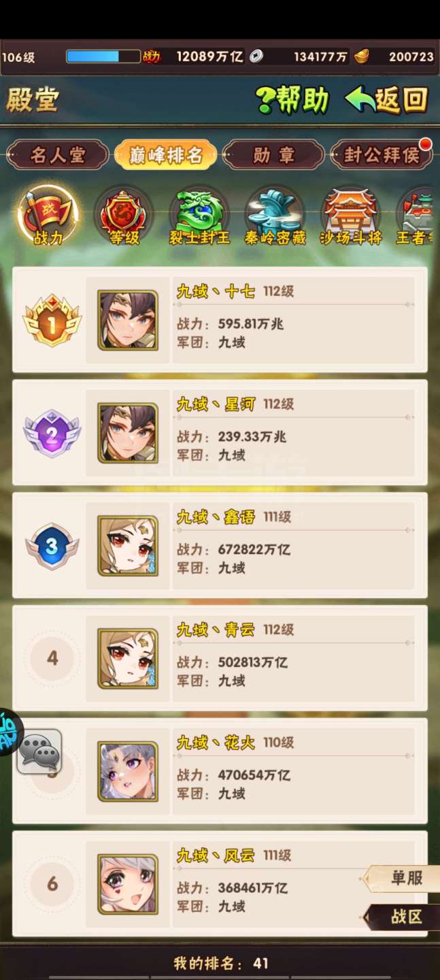Click the first place gold medal badge
The image size is (440, 980).
52,320
